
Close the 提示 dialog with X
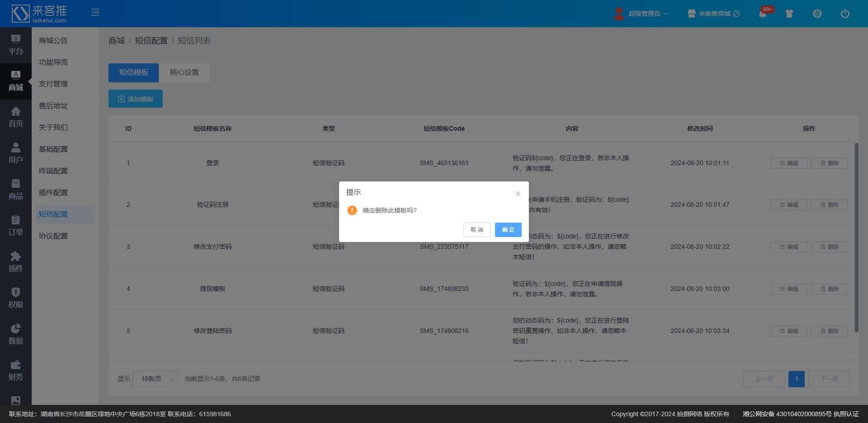coord(518,194)
